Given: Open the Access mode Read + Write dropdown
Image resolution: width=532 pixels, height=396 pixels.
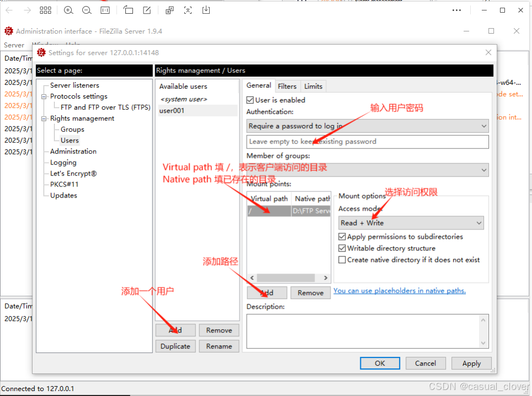Looking at the screenshot, I should pos(411,223).
